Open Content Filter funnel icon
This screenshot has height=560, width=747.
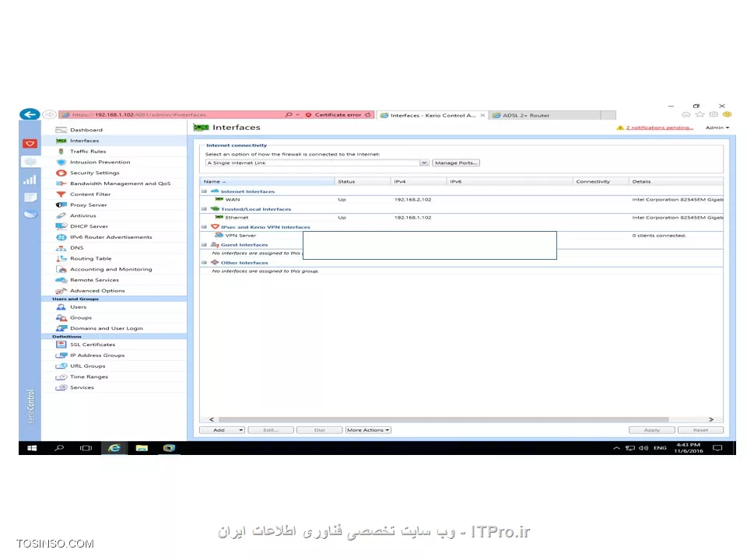pos(61,194)
